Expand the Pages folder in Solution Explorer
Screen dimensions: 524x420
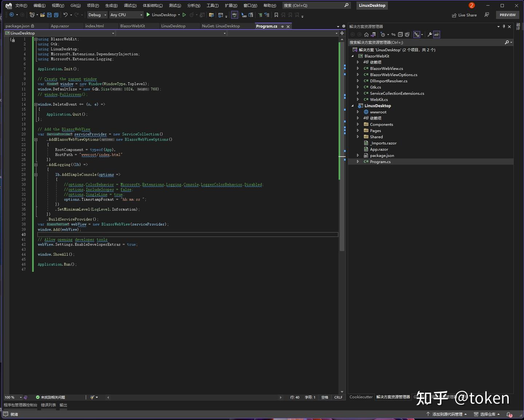pos(358,131)
